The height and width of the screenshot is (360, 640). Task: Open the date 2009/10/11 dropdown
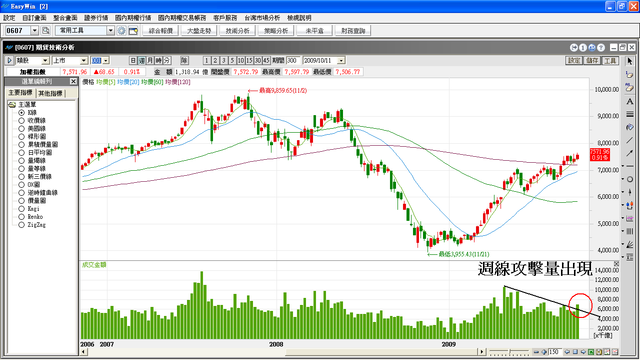pos(341,60)
